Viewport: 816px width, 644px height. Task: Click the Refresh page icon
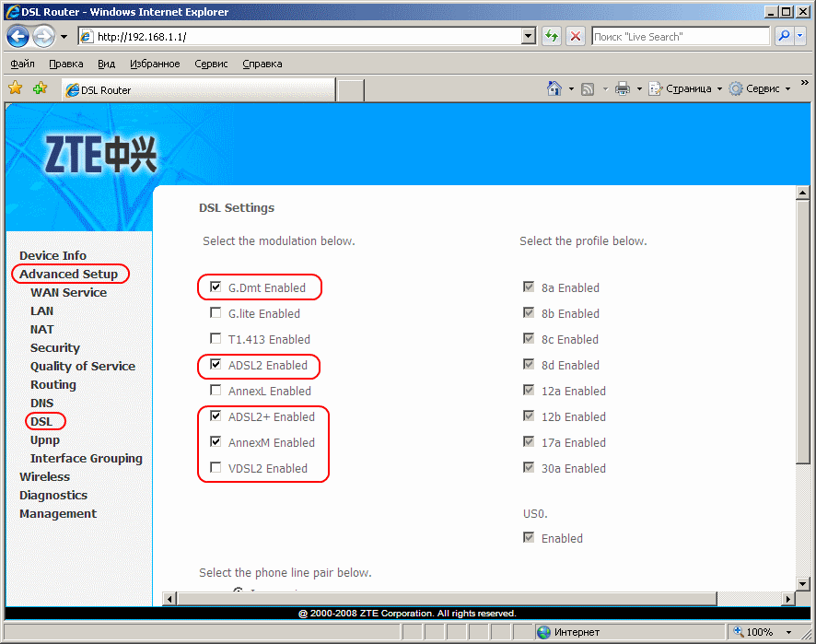552,37
